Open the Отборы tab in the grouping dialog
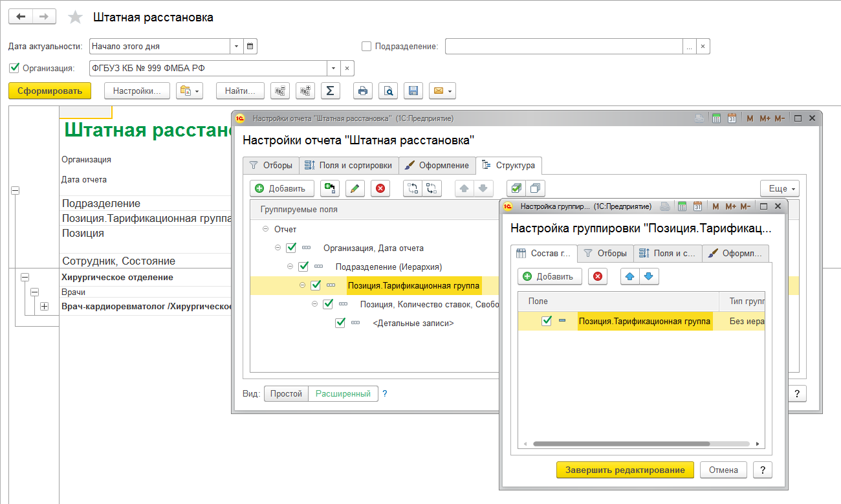Viewport: 841px width, 504px height. coord(605,253)
